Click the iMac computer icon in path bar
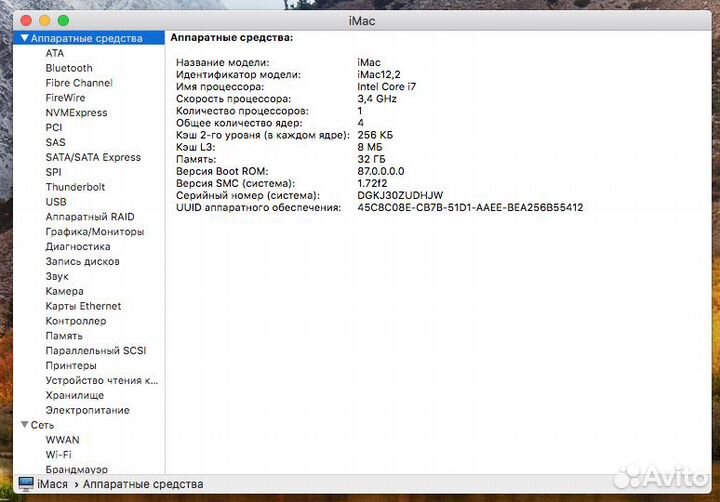This screenshot has width=720, height=502. [x=26, y=484]
